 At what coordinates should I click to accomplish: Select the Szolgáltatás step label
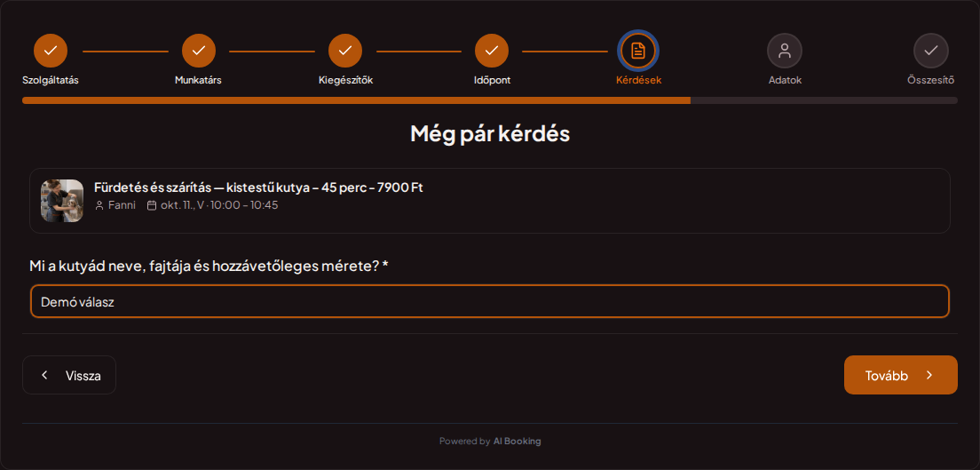51,80
